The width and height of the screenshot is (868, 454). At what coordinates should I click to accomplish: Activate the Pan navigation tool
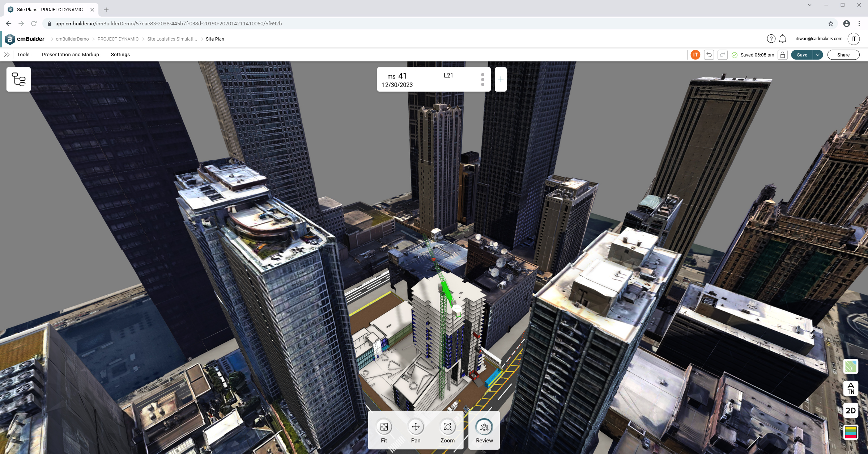pyautogui.click(x=416, y=427)
